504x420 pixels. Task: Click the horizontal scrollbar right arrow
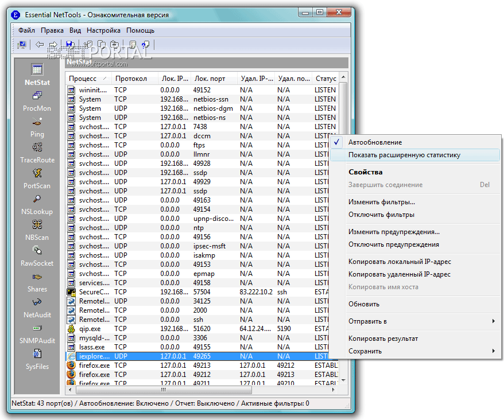pyautogui.click(x=334, y=390)
